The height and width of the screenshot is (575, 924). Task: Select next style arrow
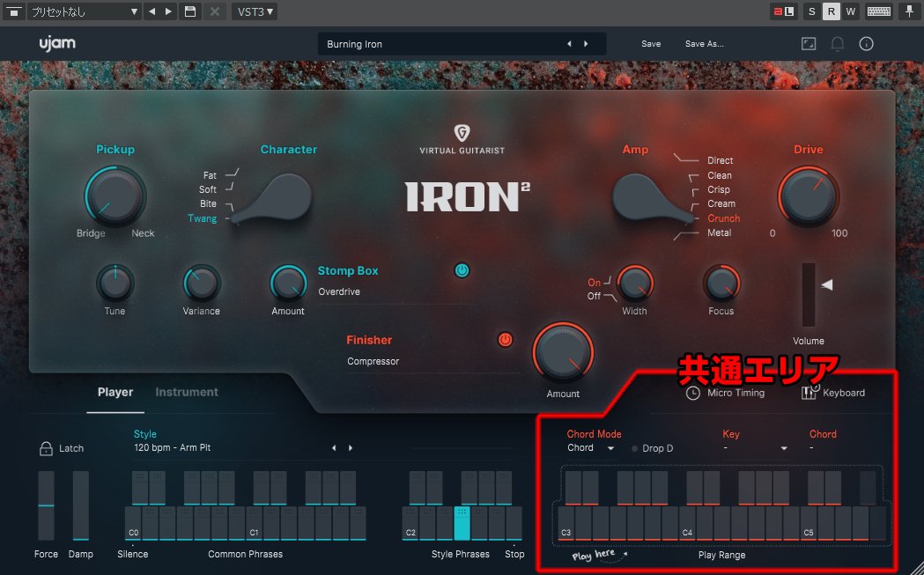tap(351, 447)
